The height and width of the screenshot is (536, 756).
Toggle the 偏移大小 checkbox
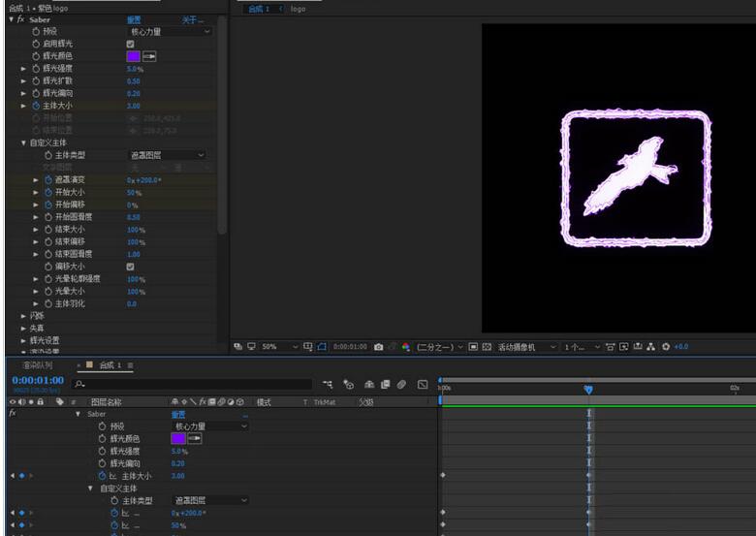pyautogui.click(x=131, y=267)
